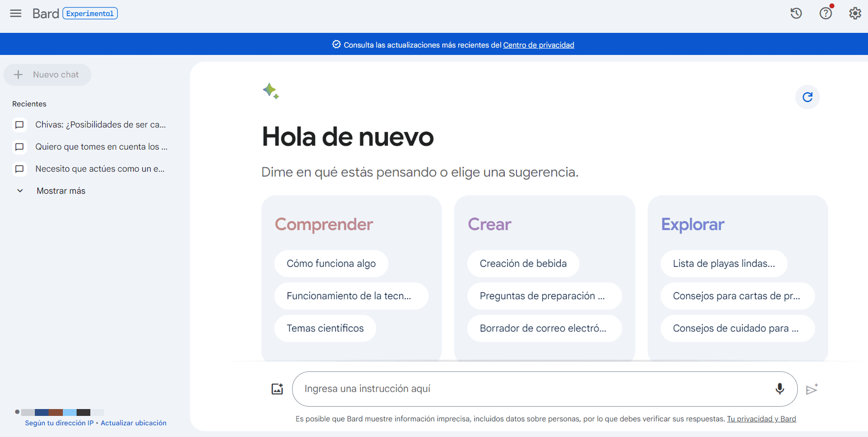Click chat icon beside Quiero que tomes conversation
Viewport: 868px width, 437px height.
[20, 147]
